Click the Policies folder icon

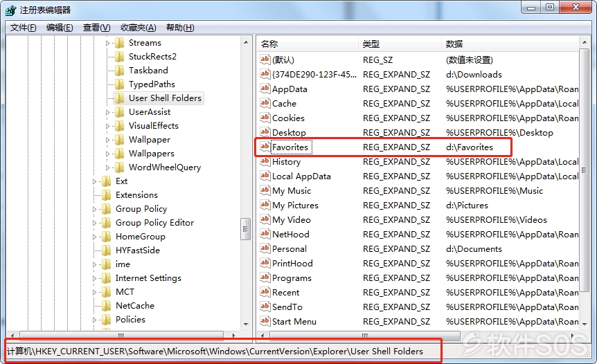click(107, 320)
